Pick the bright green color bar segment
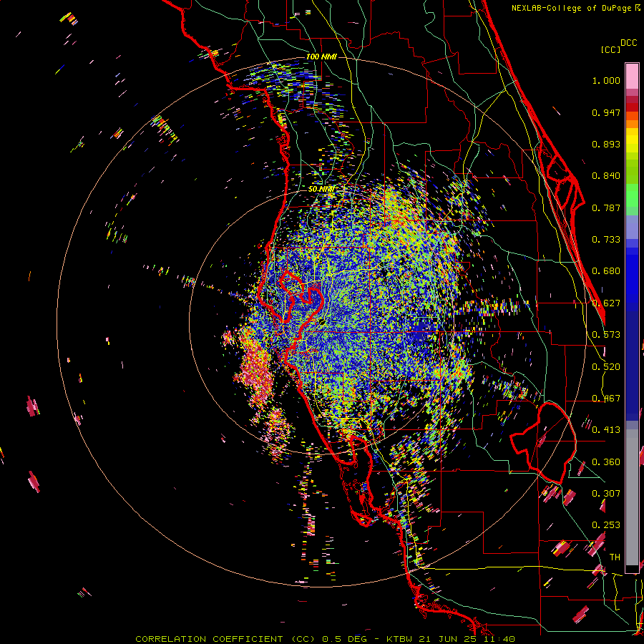Viewport: 644px width, 644px height. (x=632, y=195)
